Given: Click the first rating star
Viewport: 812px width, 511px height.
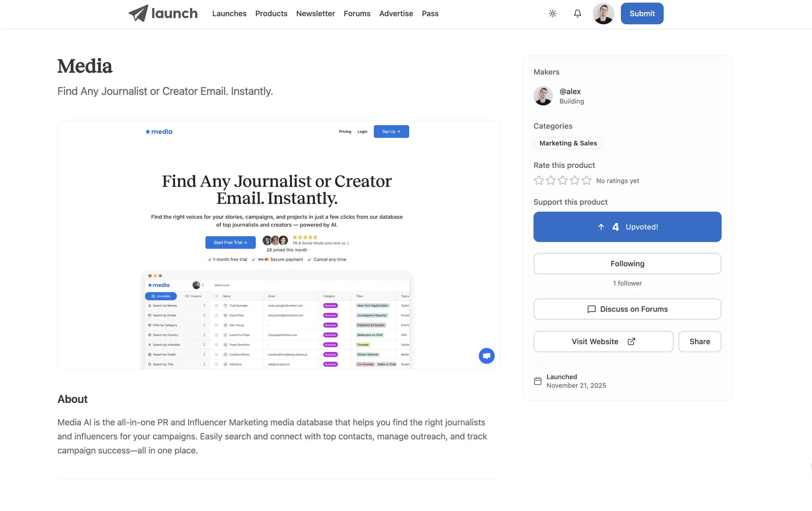Looking at the screenshot, I should (539, 181).
